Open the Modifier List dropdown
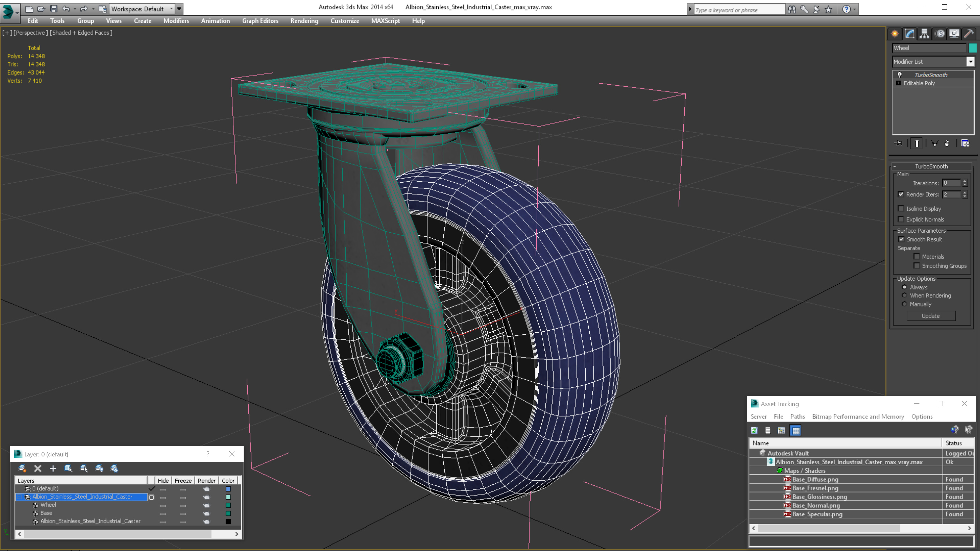The image size is (980, 551). tap(969, 62)
